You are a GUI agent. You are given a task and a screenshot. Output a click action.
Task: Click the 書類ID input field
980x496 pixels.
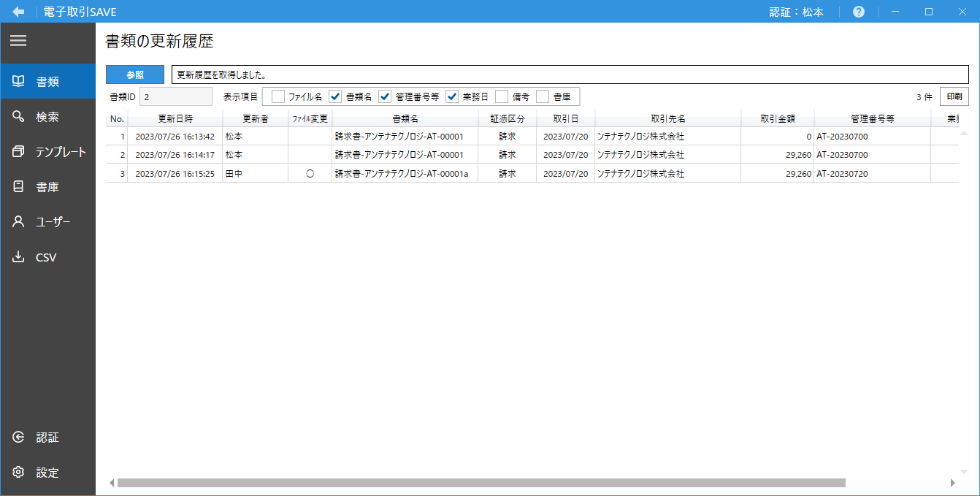click(x=175, y=96)
